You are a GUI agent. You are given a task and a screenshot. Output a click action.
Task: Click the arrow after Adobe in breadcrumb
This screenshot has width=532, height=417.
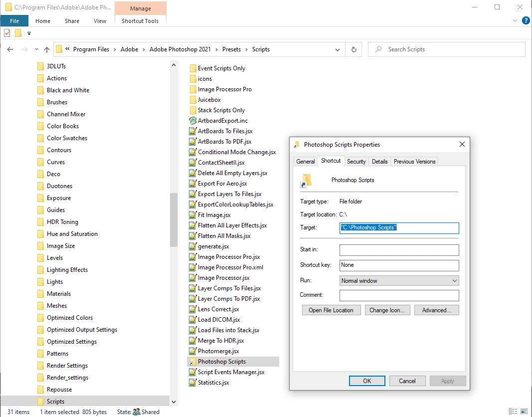tap(144, 49)
